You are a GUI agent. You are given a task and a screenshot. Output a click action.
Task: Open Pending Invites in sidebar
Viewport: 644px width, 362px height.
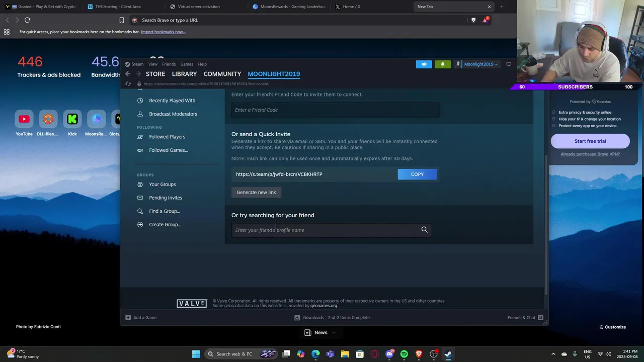point(165,198)
